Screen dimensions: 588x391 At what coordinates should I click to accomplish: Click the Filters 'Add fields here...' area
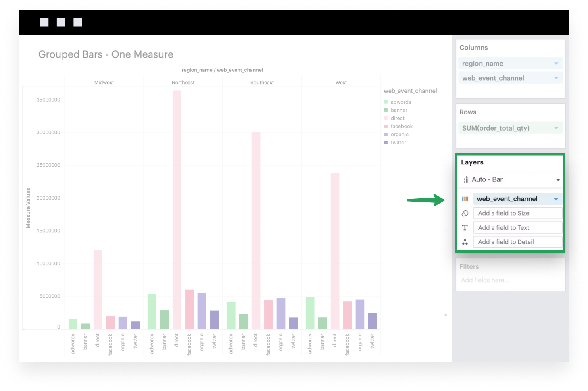pyautogui.click(x=485, y=280)
